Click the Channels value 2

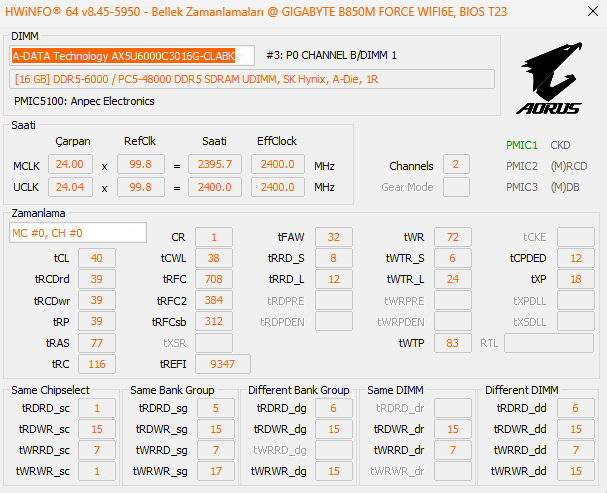(x=456, y=164)
